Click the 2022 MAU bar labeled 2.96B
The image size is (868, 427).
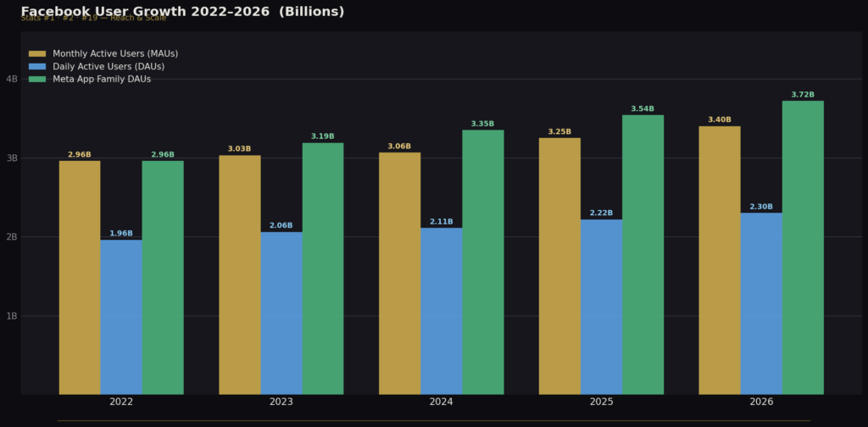click(80, 278)
